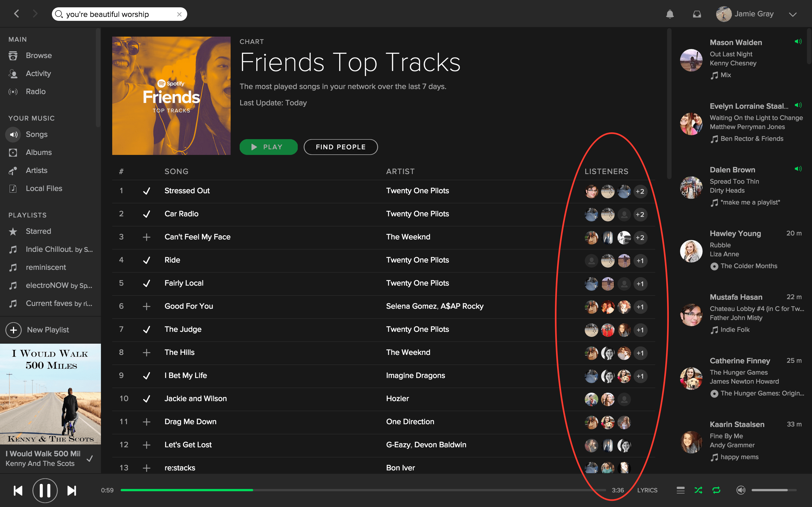This screenshot has width=812, height=507.
Task: Clear the search field text
Action: click(x=179, y=14)
